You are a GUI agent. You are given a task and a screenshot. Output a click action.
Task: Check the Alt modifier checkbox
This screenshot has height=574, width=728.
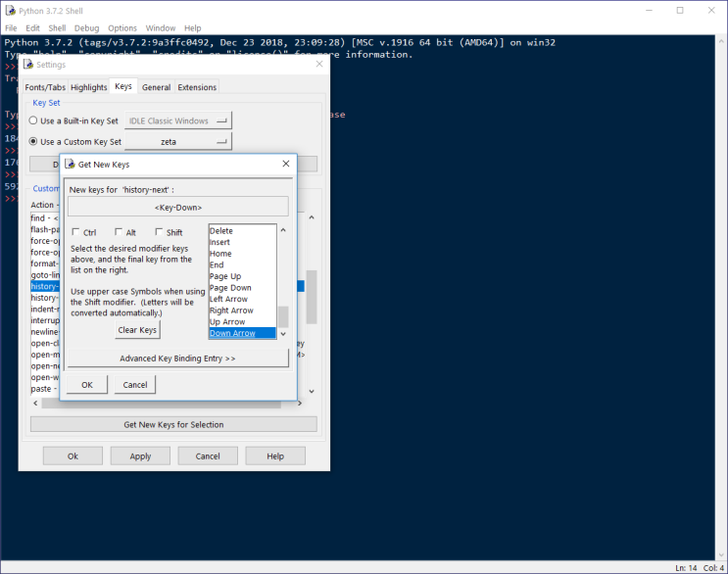pyautogui.click(x=118, y=233)
